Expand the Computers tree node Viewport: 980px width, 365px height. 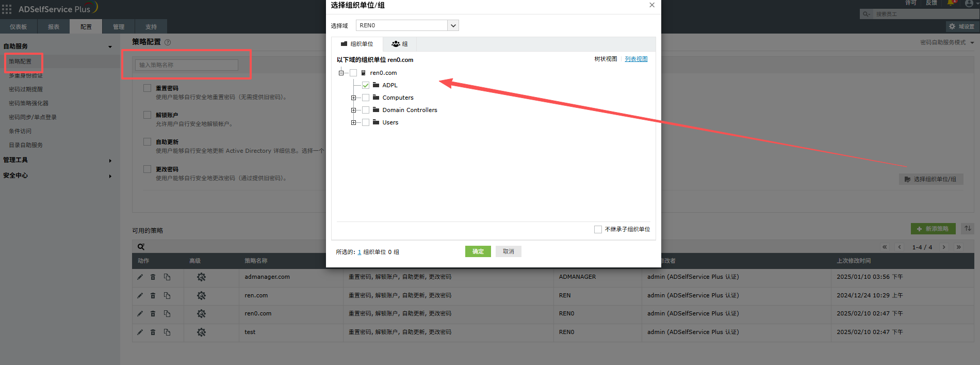pos(353,98)
